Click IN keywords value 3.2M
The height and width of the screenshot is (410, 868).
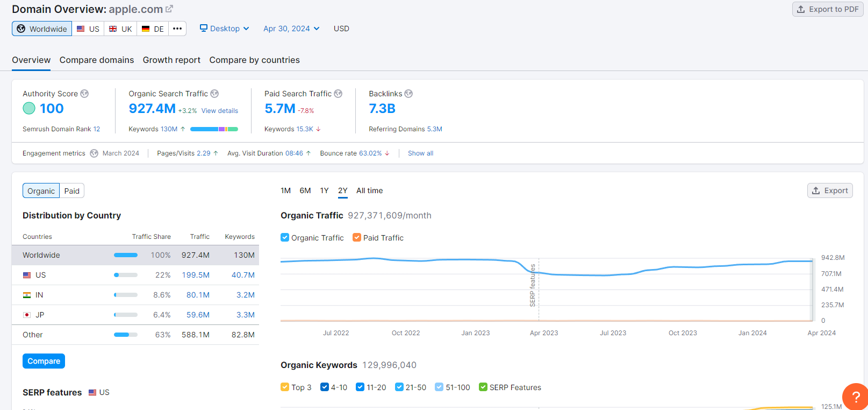click(246, 295)
